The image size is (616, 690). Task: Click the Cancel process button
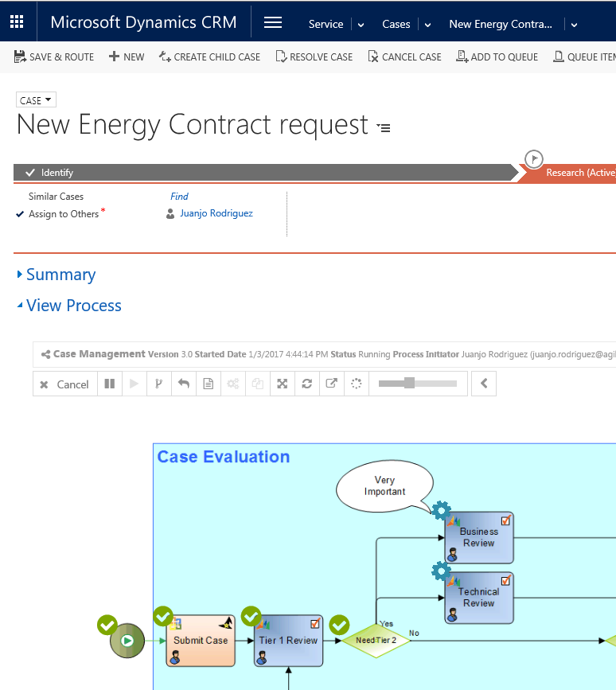click(64, 384)
